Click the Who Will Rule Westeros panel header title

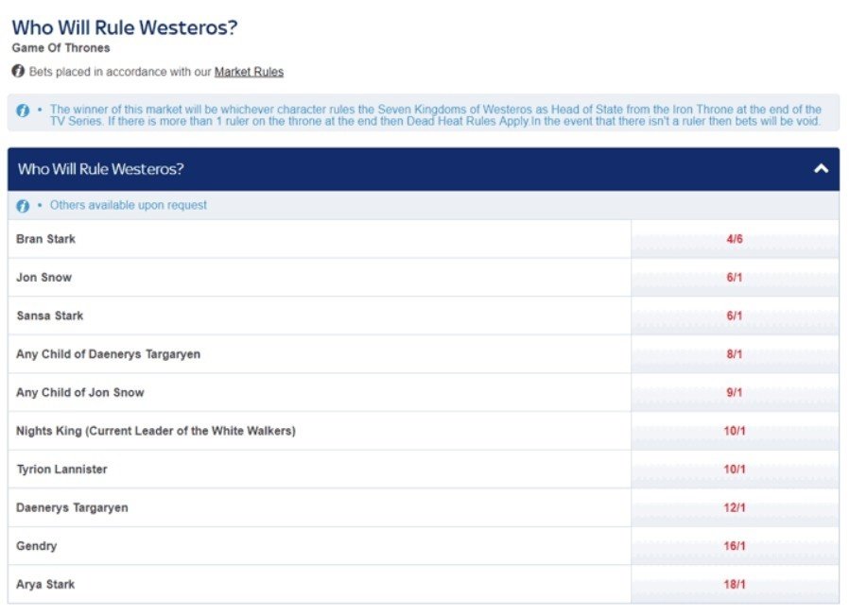point(100,169)
